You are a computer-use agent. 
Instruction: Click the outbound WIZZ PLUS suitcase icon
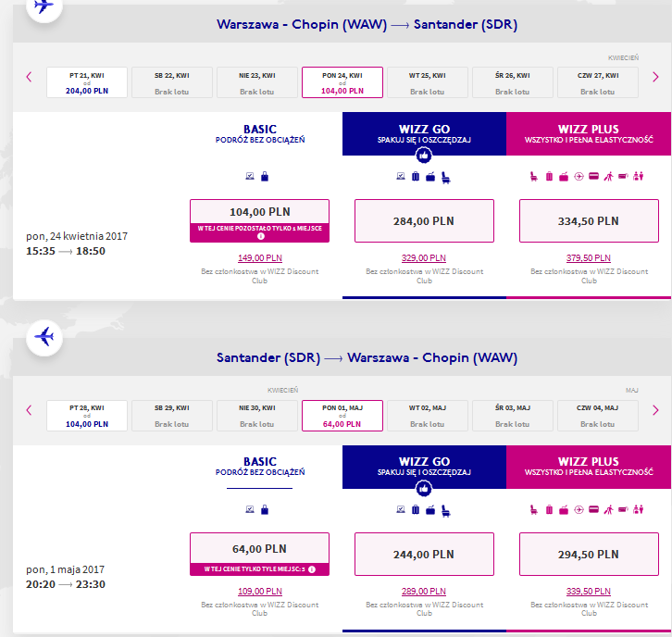[549, 176]
